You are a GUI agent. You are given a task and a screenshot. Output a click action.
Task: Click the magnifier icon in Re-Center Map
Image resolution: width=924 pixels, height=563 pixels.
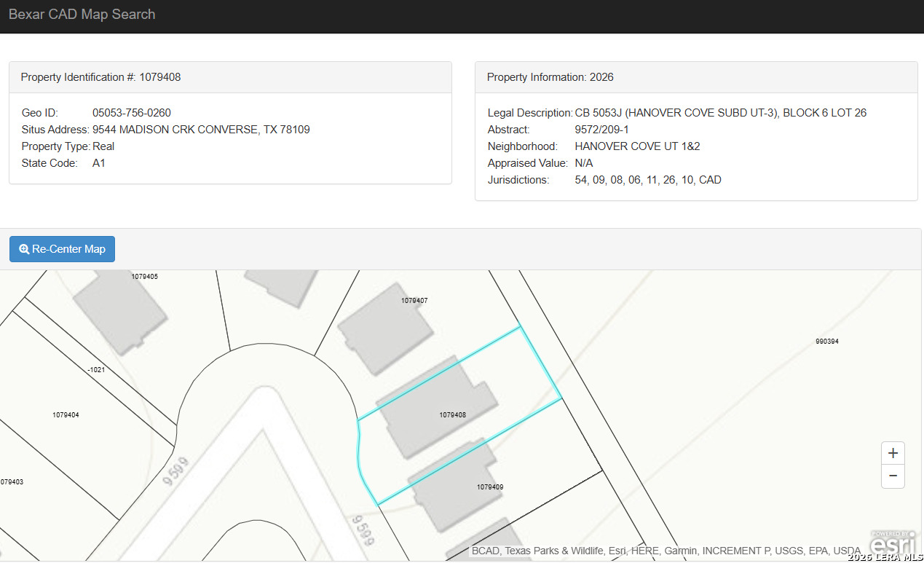[24, 249]
